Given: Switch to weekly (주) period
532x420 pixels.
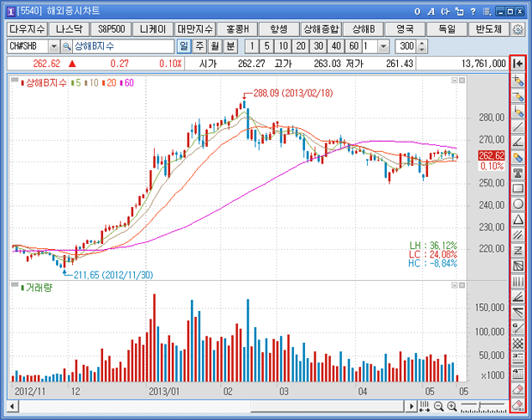Looking at the screenshot, I should pos(199,46).
